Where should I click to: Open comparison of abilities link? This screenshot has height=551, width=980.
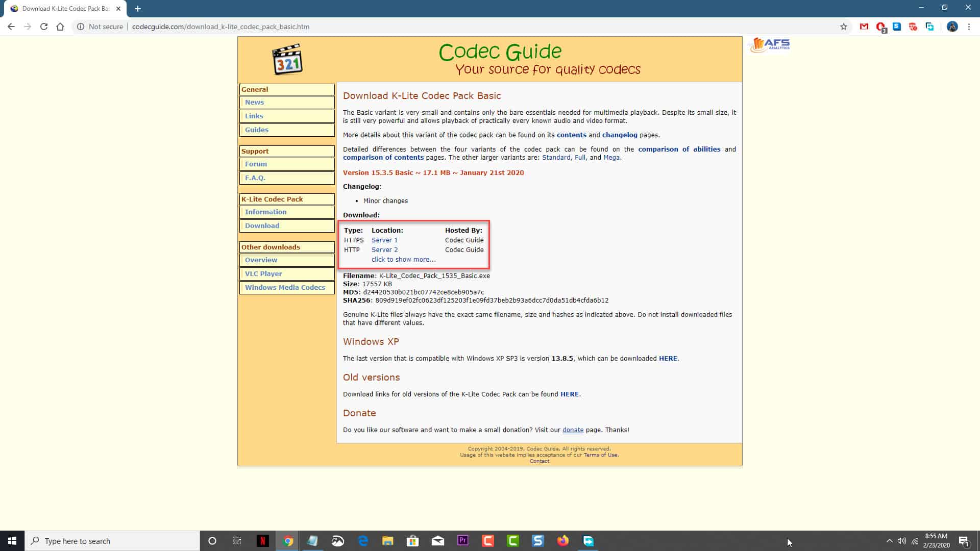click(x=679, y=149)
